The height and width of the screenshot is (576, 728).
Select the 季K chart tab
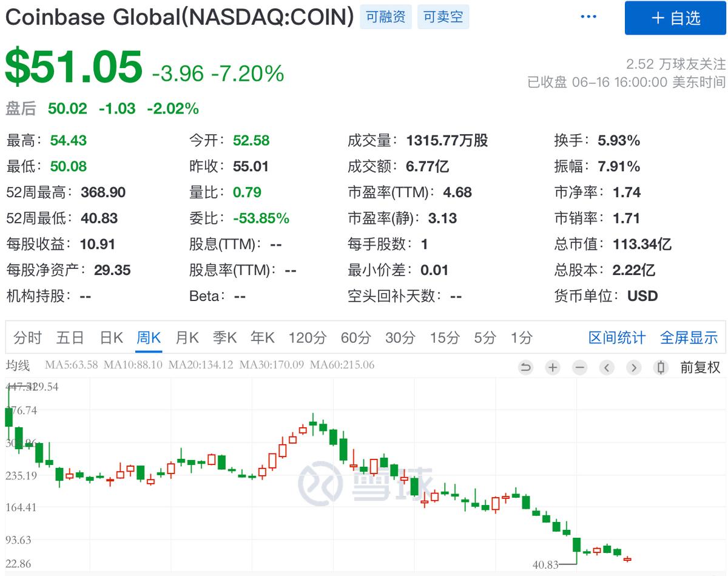[x=224, y=337]
